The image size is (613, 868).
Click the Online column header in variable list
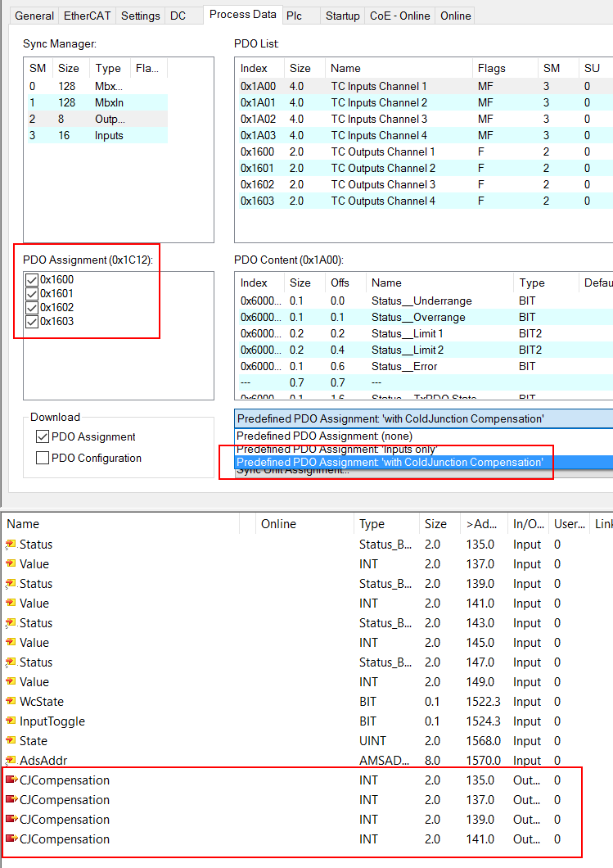pos(304,524)
